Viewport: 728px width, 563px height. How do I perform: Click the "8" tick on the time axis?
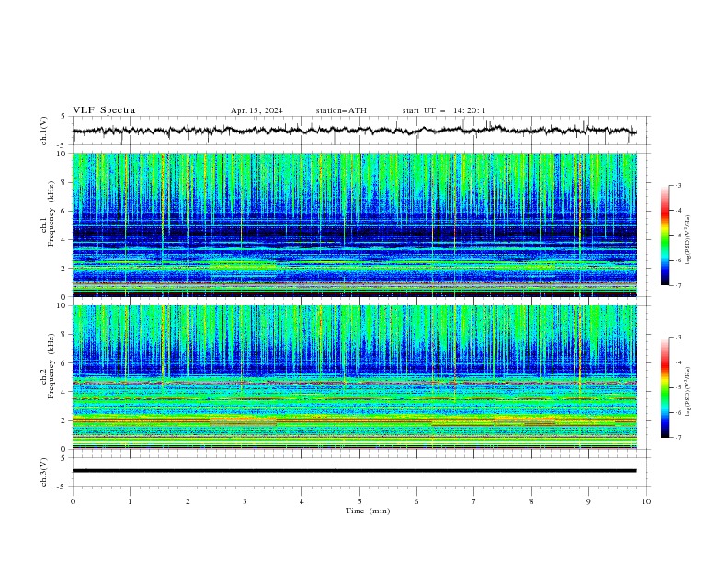(531, 501)
